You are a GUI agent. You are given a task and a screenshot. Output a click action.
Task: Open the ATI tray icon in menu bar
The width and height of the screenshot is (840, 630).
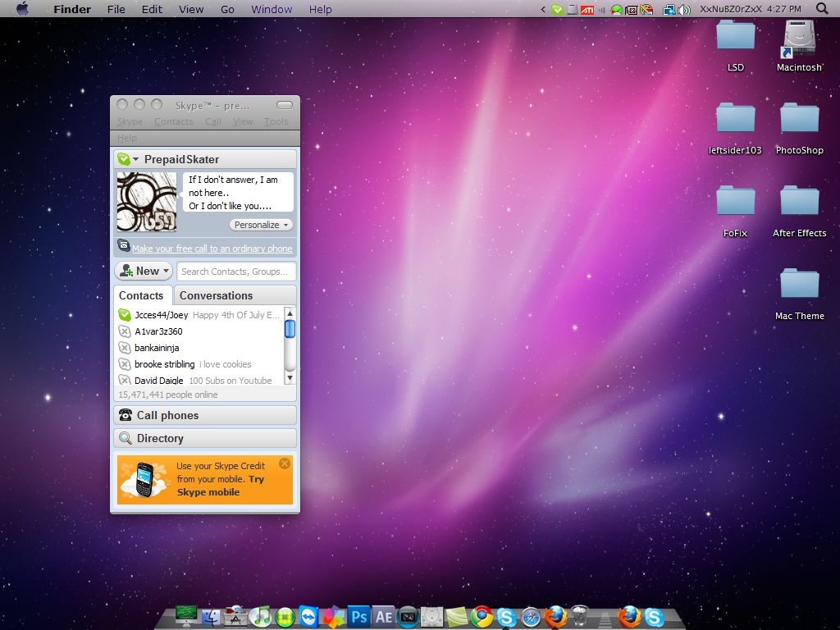click(x=587, y=9)
